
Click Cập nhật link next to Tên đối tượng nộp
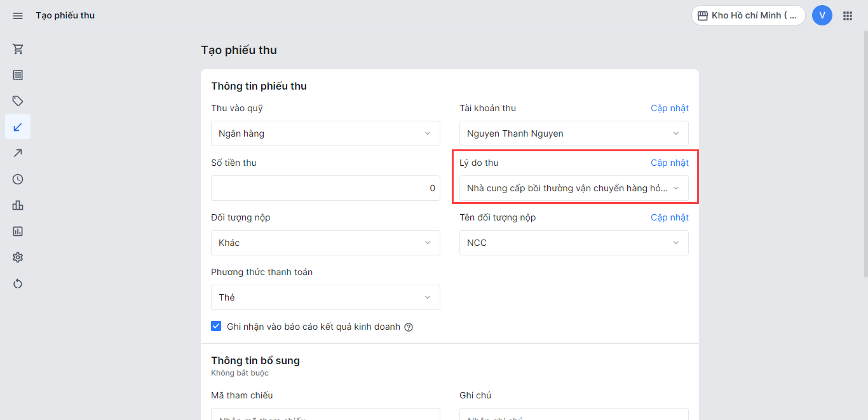tap(669, 217)
